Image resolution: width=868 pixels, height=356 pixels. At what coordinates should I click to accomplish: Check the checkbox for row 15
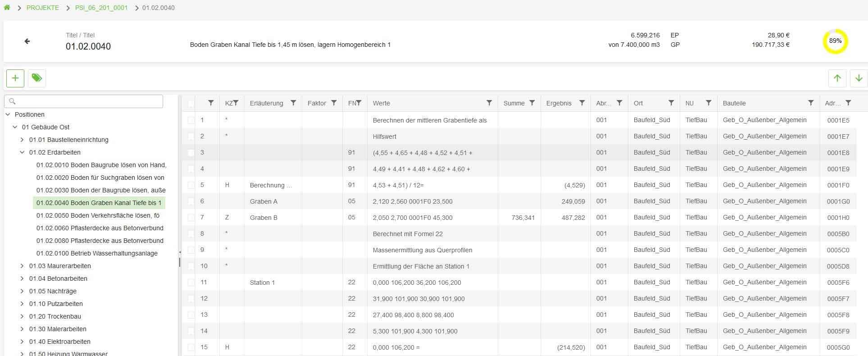(x=191, y=347)
